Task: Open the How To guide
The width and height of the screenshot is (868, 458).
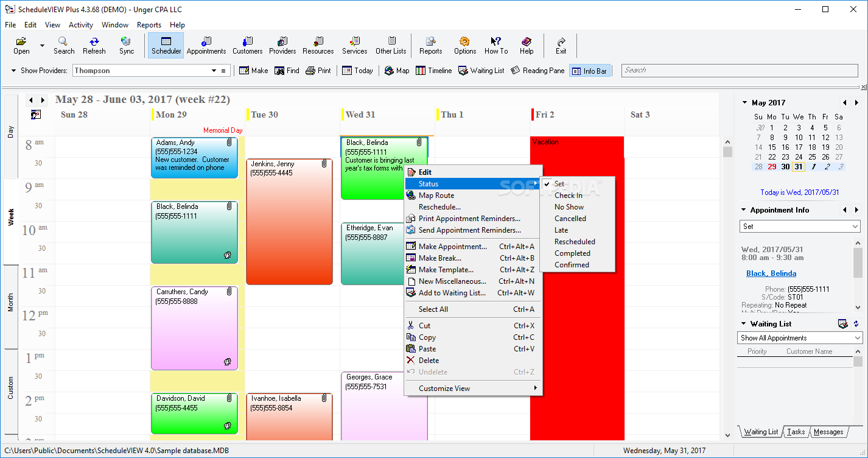Action: 496,46
